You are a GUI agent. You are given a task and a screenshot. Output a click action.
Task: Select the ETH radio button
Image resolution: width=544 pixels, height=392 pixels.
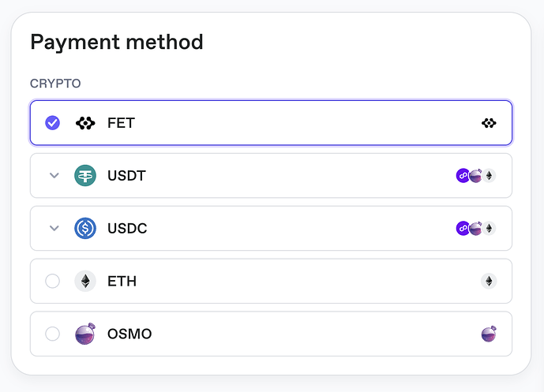[x=53, y=281]
